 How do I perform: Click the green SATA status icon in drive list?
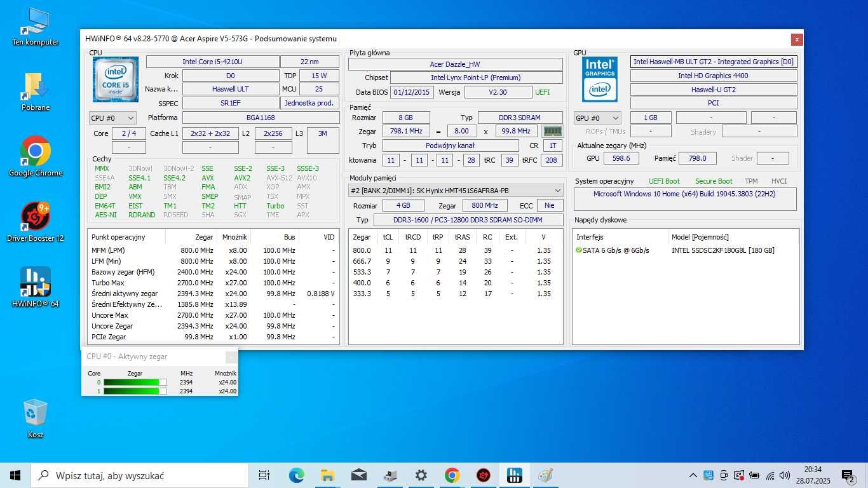click(579, 250)
